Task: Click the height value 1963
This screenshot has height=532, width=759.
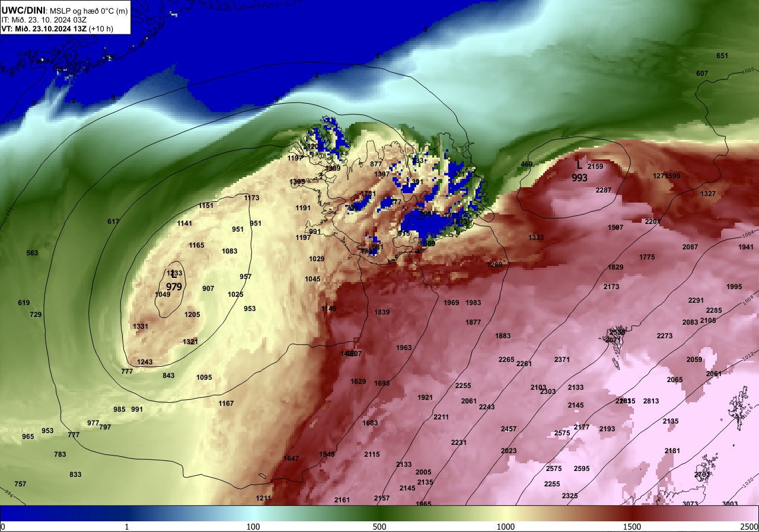Action: tap(404, 348)
